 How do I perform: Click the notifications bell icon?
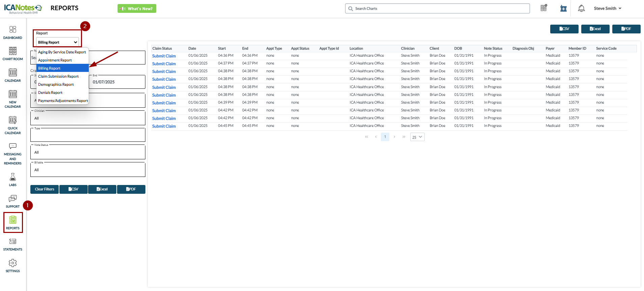pos(581,8)
